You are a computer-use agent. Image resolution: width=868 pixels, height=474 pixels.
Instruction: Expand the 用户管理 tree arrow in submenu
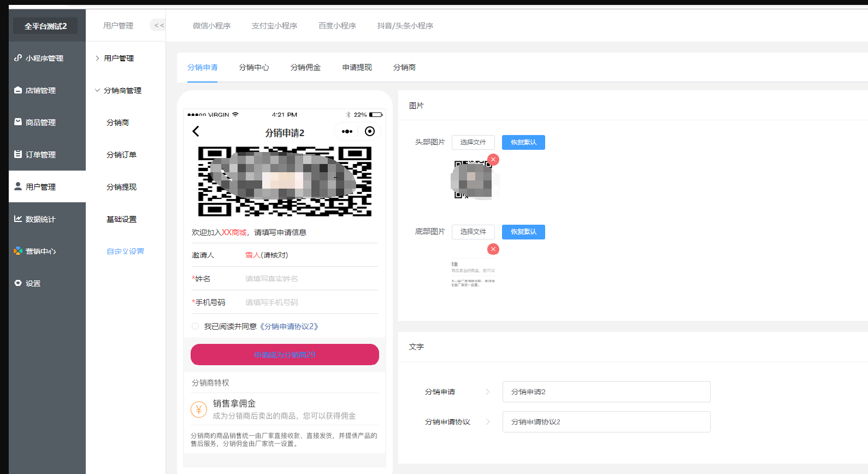(97, 58)
